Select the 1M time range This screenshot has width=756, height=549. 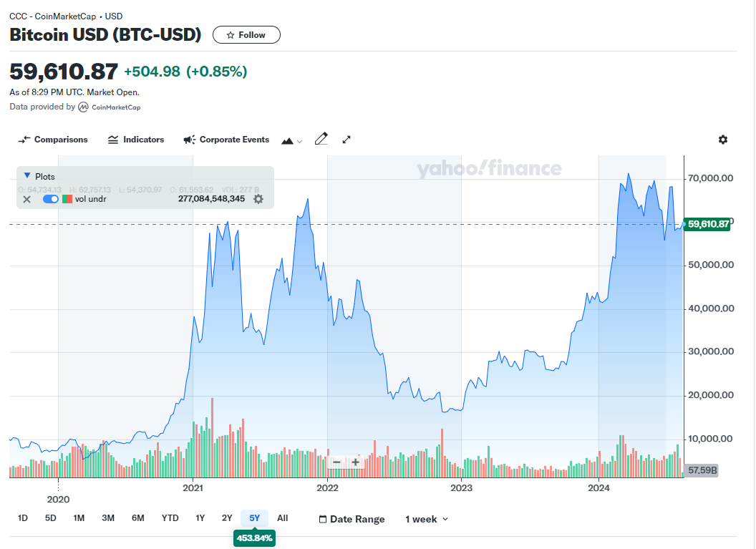click(x=79, y=518)
